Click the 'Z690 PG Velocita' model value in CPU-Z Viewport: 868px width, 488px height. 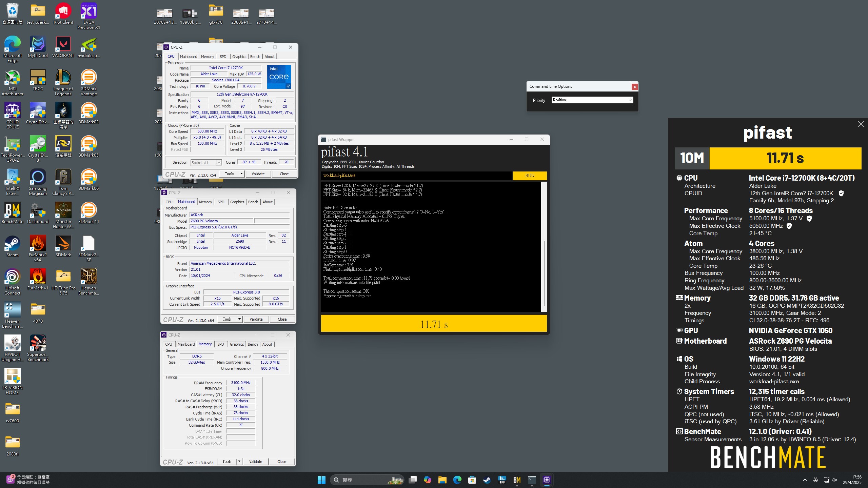[x=221, y=221]
